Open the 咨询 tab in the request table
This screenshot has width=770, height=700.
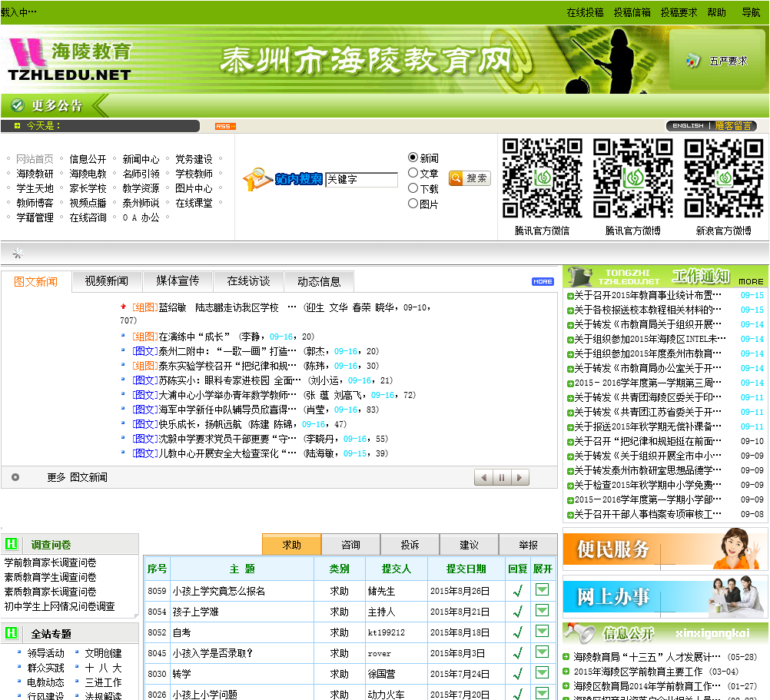click(350, 545)
